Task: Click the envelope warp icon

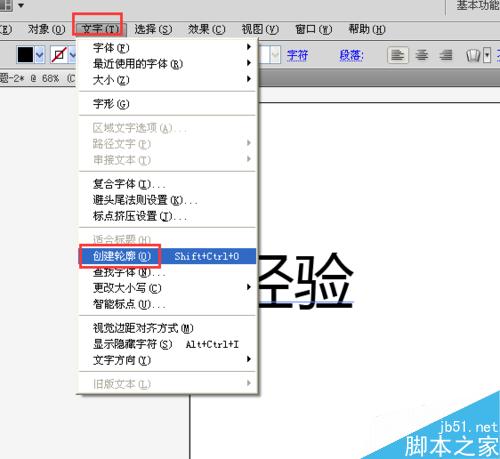Action: pos(473,55)
